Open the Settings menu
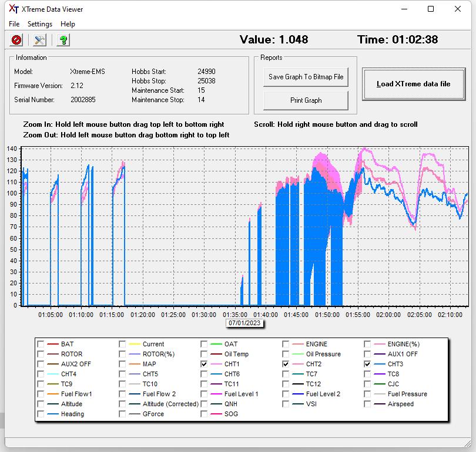The width and height of the screenshot is (476, 452). point(40,24)
